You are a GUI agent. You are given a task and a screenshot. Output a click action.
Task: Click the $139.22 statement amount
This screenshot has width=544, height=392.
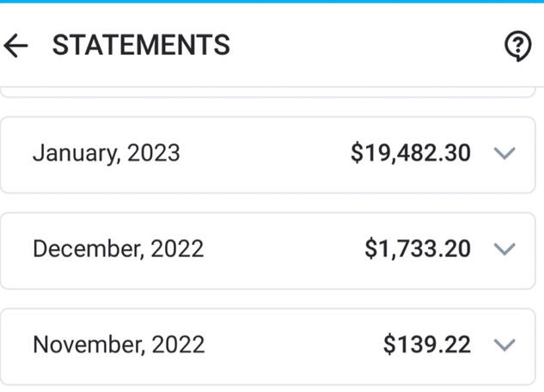427,346
